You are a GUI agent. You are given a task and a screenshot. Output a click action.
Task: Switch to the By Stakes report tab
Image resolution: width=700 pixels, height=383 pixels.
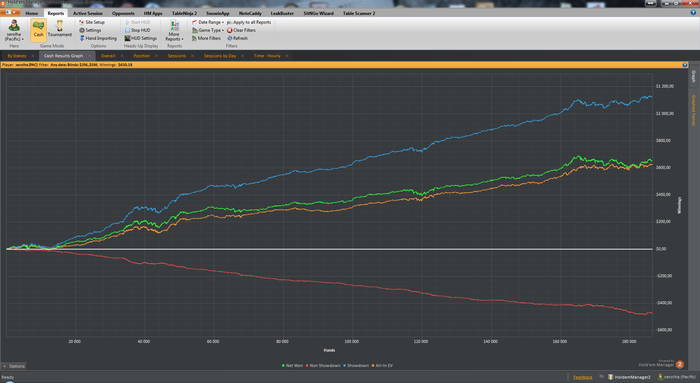point(17,56)
